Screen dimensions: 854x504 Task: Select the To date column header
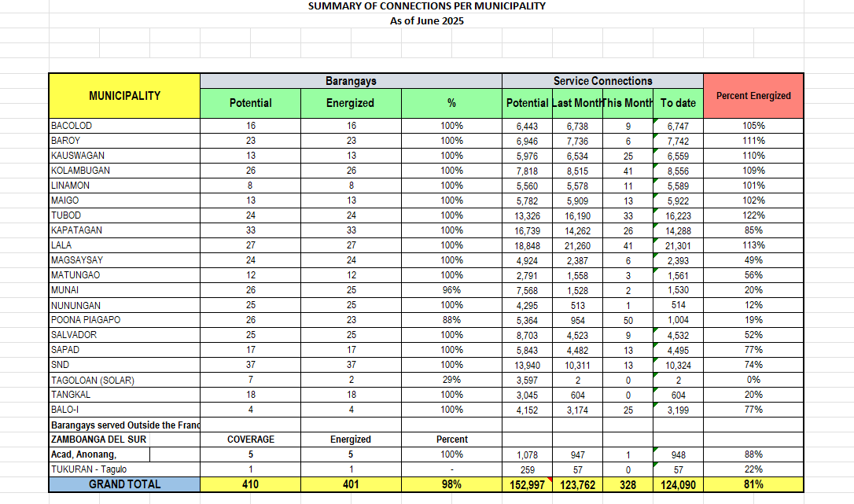click(x=678, y=103)
